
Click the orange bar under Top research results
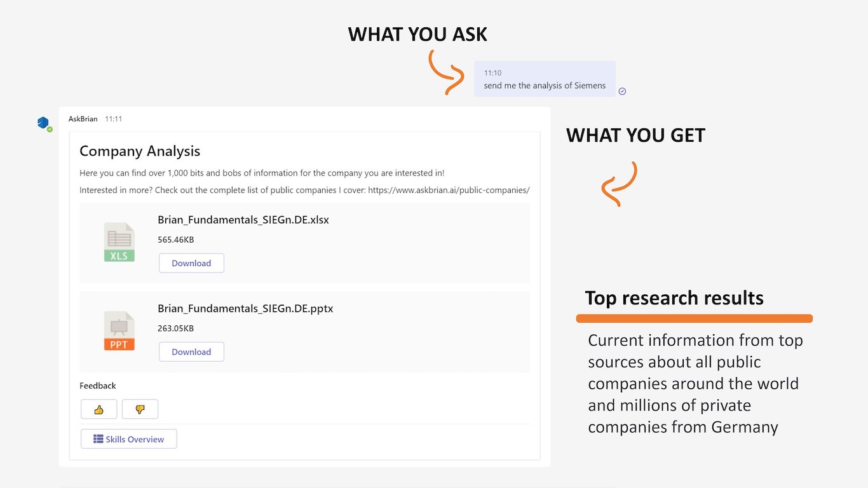(694, 318)
